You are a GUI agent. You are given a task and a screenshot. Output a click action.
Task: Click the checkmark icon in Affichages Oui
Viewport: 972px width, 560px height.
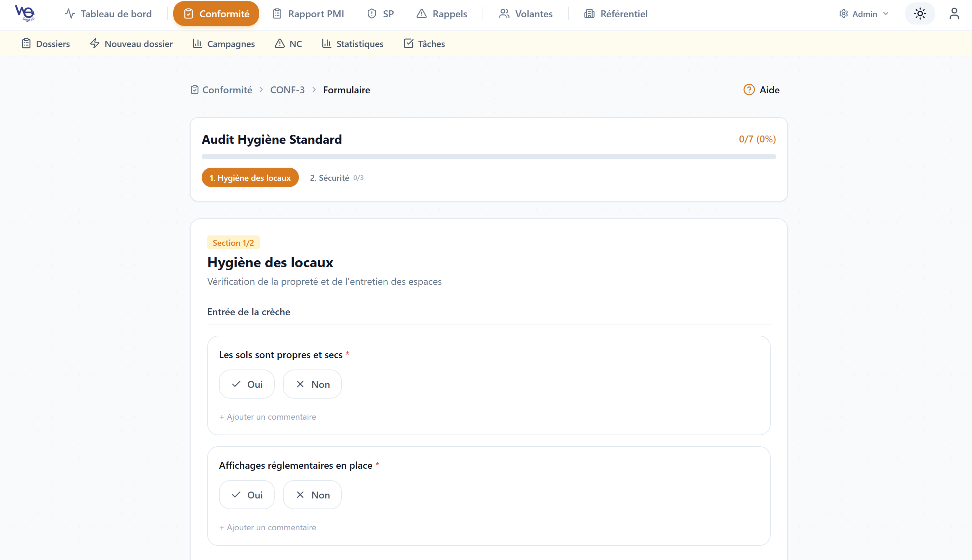pyautogui.click(x=236, y=495)
